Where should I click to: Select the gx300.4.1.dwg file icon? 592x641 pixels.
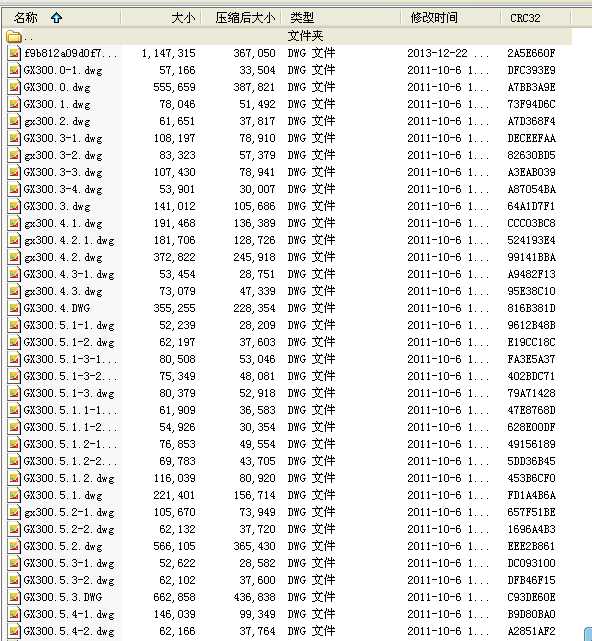(x=14, y=223)
